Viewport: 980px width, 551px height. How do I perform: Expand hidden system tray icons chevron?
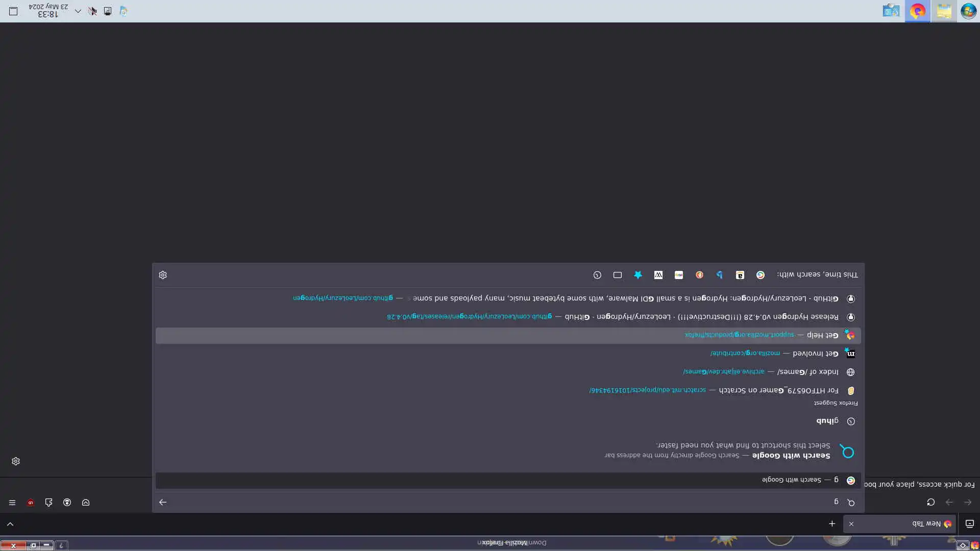tap(78, 11)
